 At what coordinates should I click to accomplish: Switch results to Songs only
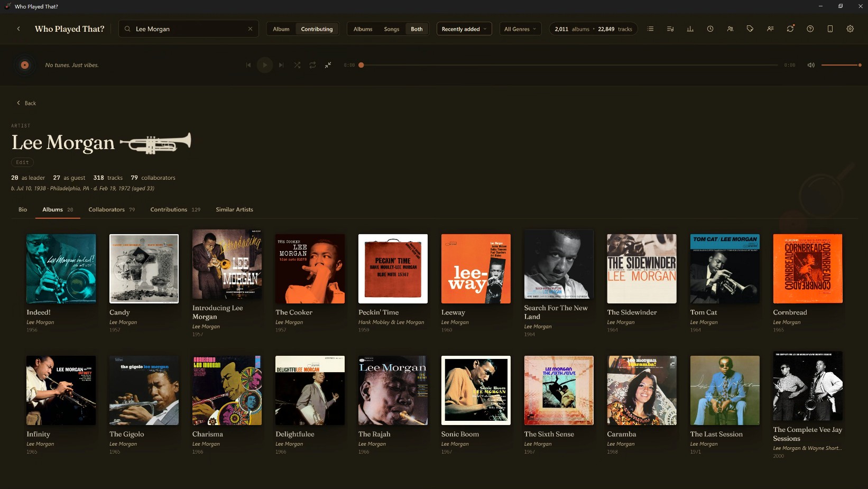(x=392, y=29)
